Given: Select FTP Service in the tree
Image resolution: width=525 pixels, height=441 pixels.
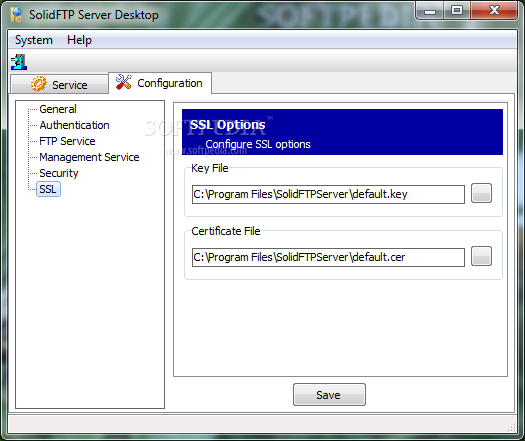Looking at the screenshot, I should tap(67, 141).
